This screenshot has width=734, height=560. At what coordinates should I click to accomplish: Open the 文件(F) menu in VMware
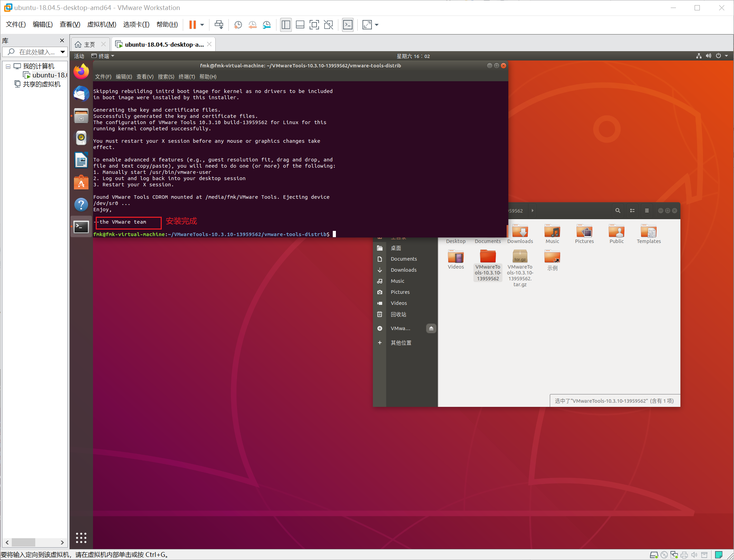tap(16, 25)
